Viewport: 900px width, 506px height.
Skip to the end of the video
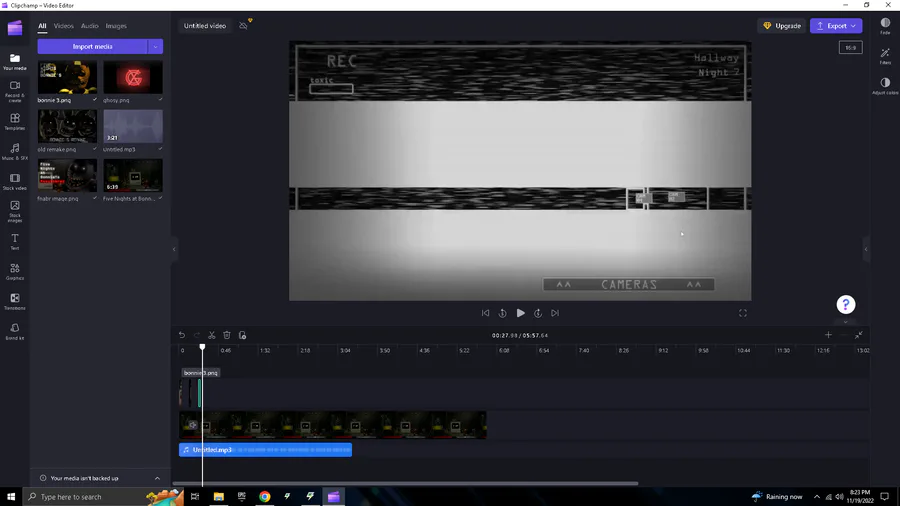point(555,313)
